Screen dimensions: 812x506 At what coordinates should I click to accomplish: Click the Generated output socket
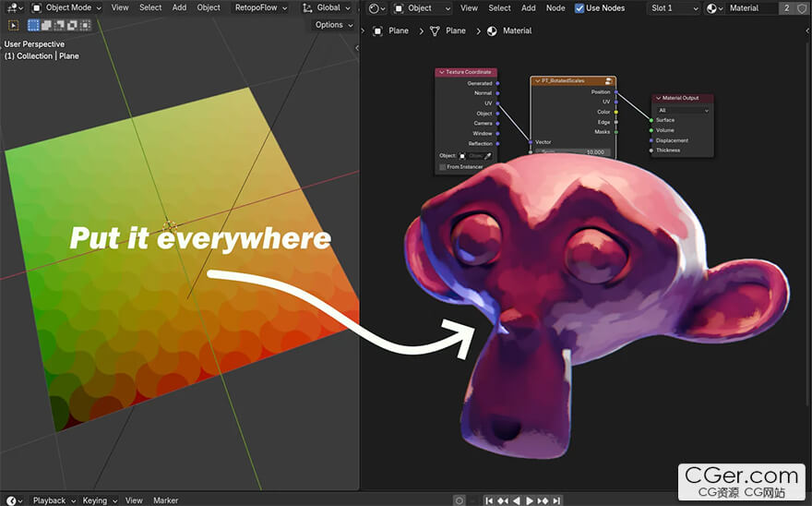click(x=497, y=83)
